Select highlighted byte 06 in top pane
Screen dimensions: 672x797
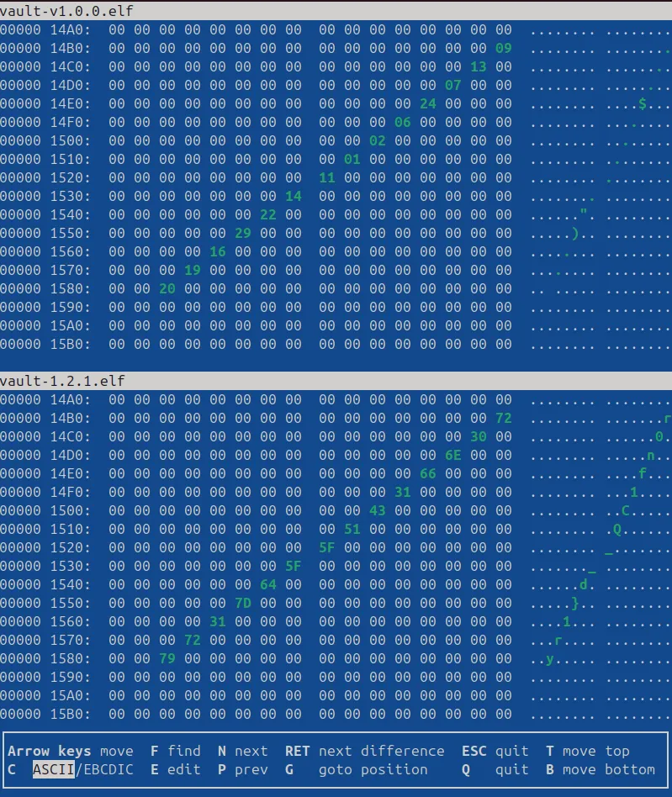point(403,122)
